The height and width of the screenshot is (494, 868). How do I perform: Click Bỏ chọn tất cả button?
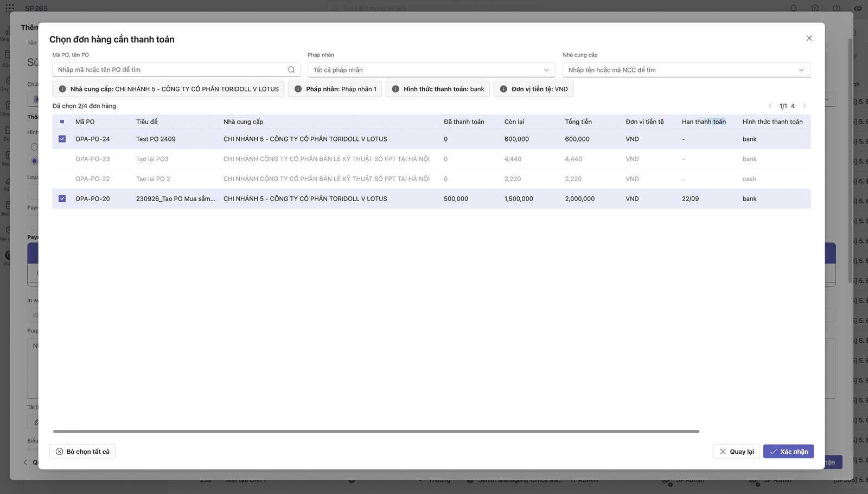point(82,452)
